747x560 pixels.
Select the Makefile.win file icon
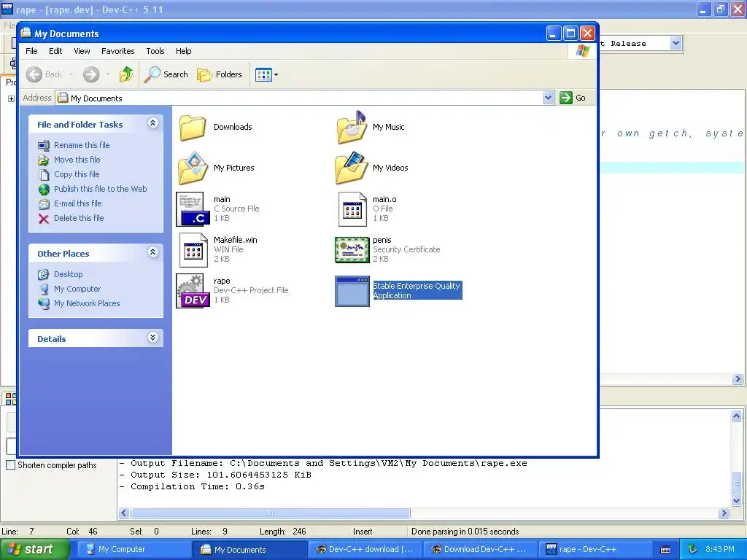pyautogui.click(x=193, y=250)
